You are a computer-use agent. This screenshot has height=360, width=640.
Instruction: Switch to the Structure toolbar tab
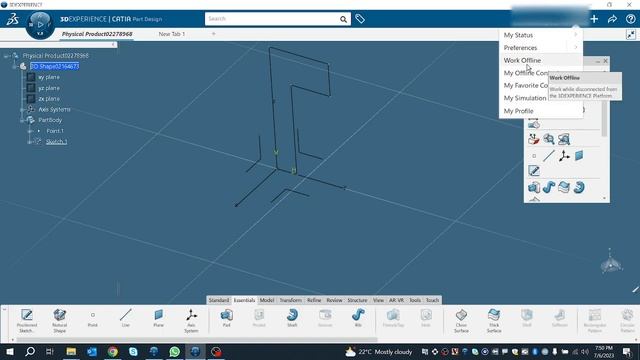pyautogui.click(x=357, y=300)
